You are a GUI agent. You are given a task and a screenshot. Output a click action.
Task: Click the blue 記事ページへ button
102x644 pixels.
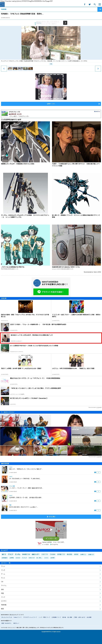point(51,104)
